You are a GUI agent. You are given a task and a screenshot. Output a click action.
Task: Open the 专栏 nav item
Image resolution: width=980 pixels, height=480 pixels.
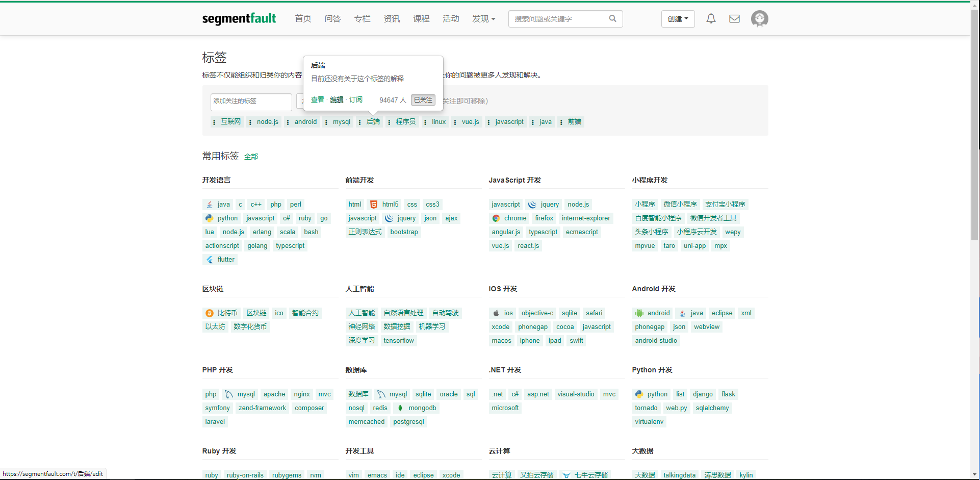point(362,19)
